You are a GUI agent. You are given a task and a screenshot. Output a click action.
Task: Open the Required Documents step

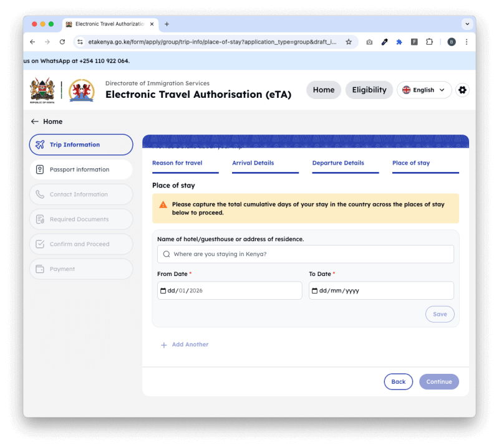pyautogui.click(x=81, y=219)
